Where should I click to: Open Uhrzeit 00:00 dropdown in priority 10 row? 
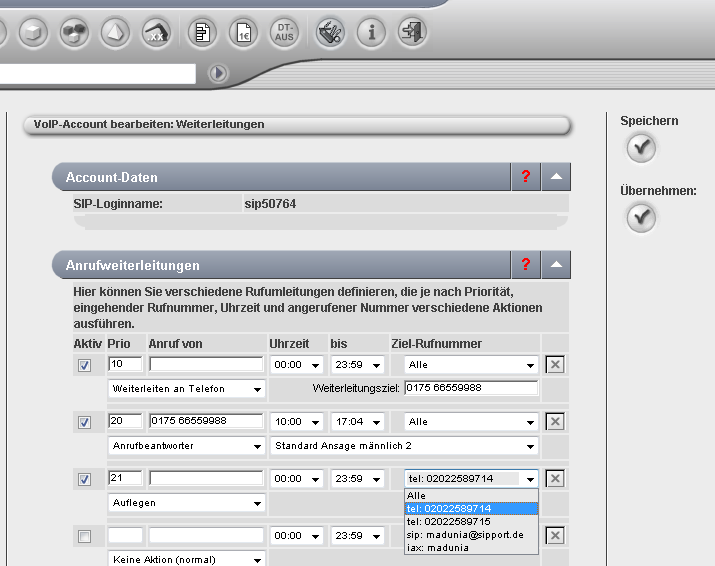pyautogui.click(x=297, y=365)
